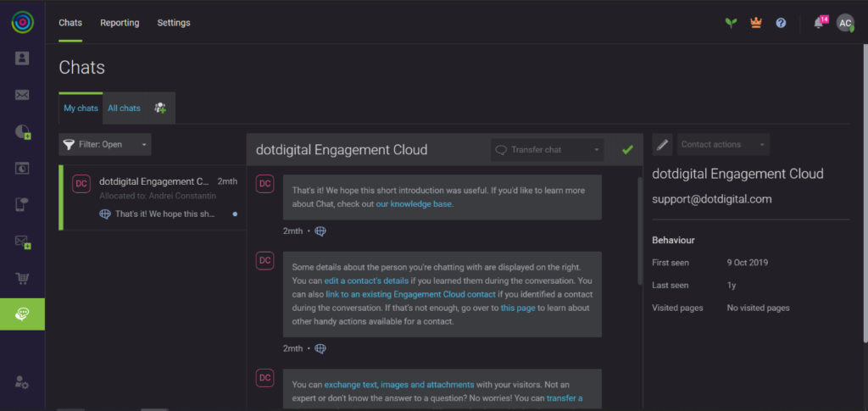Click the 'Chats' page heading
868x411 pixels.
[x=82, y=68]
